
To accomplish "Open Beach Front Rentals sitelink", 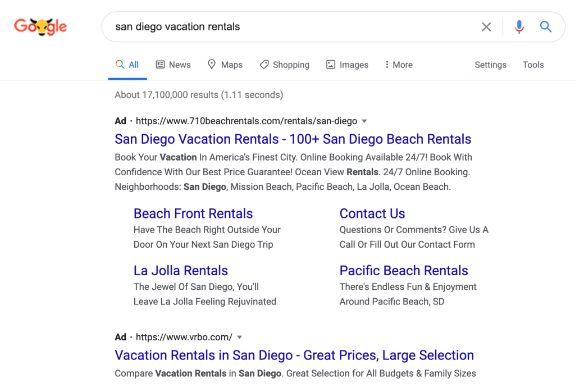I will click(x=193, y=213).
